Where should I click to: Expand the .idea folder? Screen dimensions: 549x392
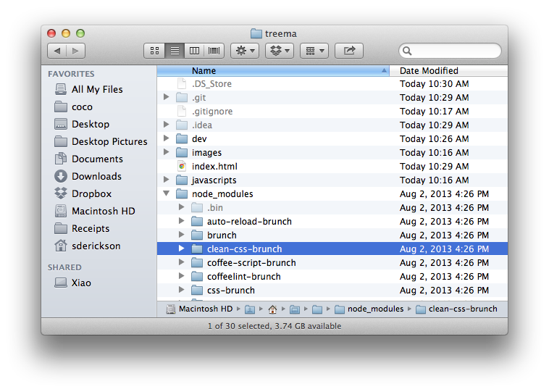167,125
